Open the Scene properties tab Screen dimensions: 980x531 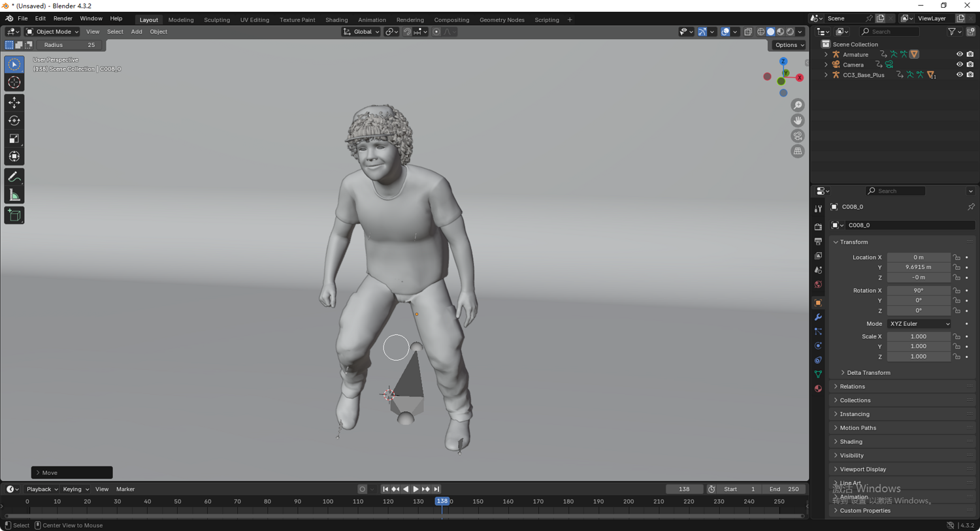[x=818, y=270]
